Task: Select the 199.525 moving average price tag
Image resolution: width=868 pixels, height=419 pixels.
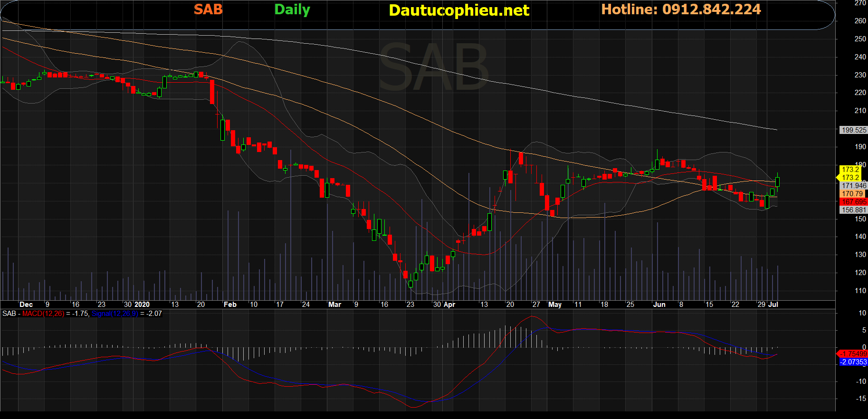Action: coord(854,130)
